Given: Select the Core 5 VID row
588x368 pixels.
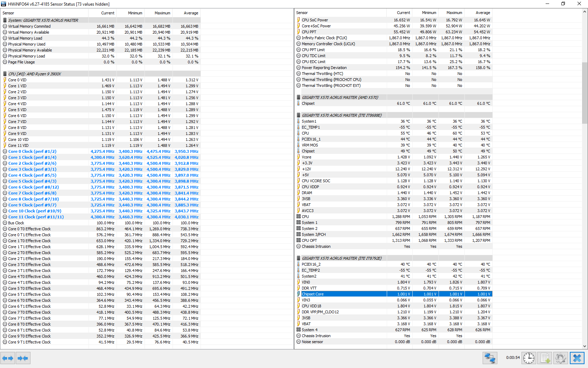Looking at the screenshot, I should coord(101,110).
